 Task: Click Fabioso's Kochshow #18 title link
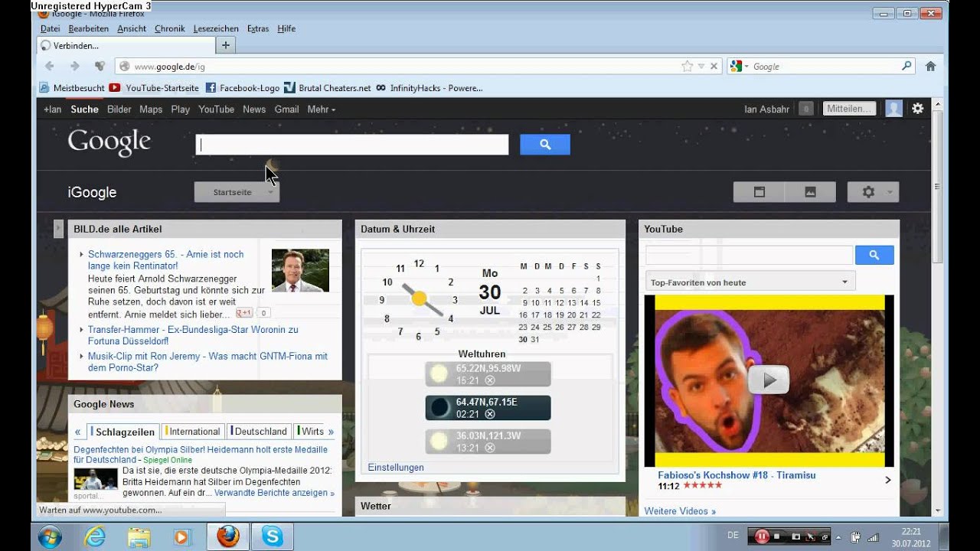(x=737, y=475)
